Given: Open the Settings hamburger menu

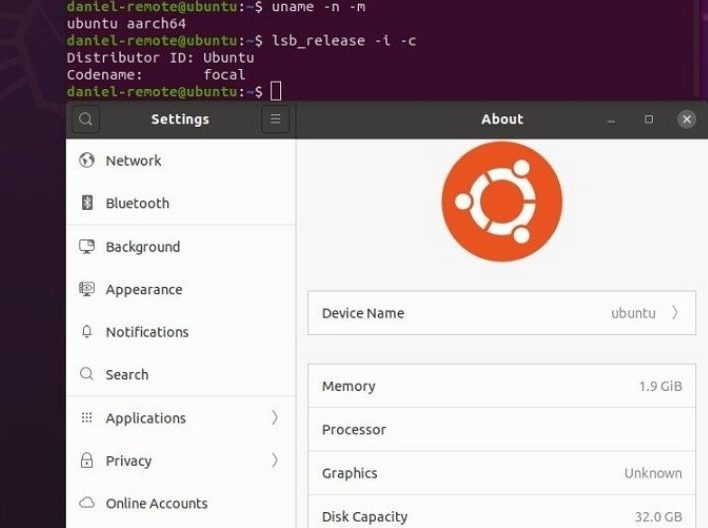Looking at the screenshot, I should click(275, 119).
